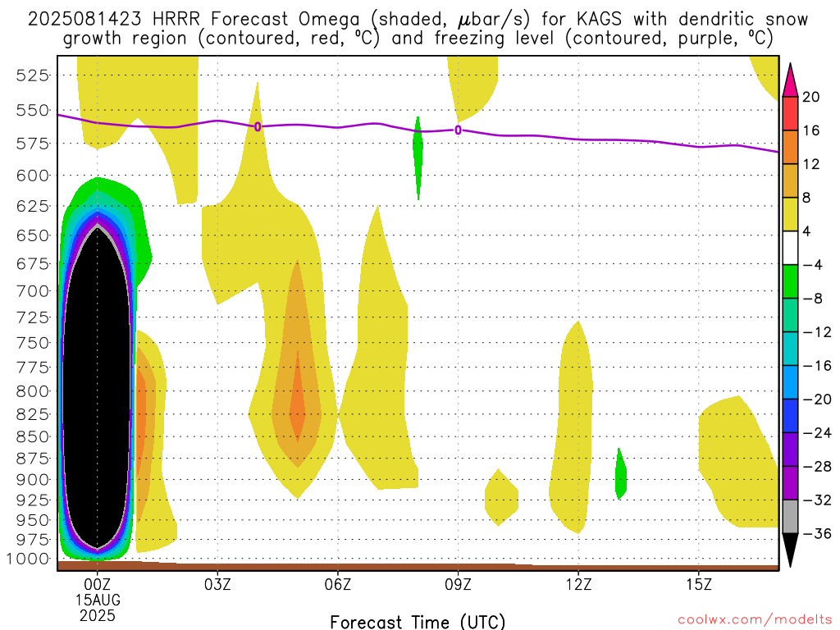Click the 06Z time axis label
This screenshot has width=840, height=630.
[337, 583]
